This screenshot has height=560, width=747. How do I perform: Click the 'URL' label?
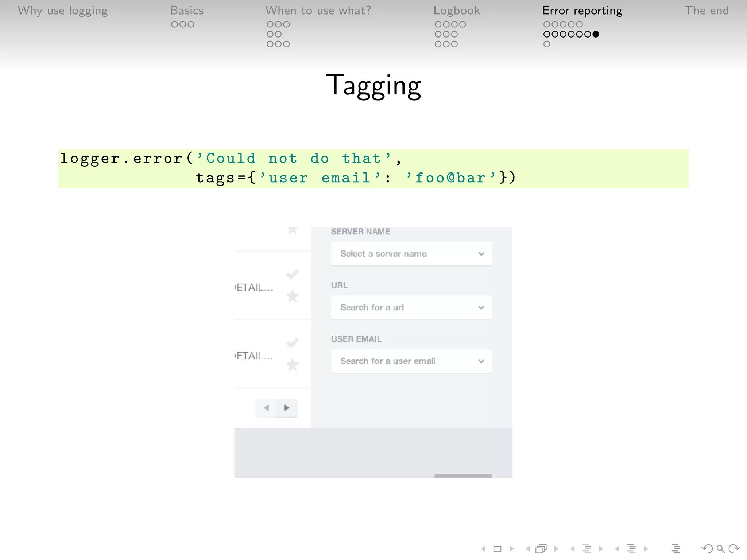coord(340,285)
